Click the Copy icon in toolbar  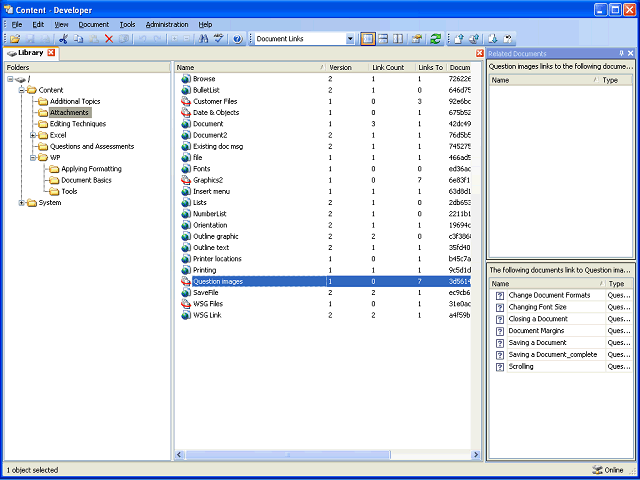pos(78,39)
